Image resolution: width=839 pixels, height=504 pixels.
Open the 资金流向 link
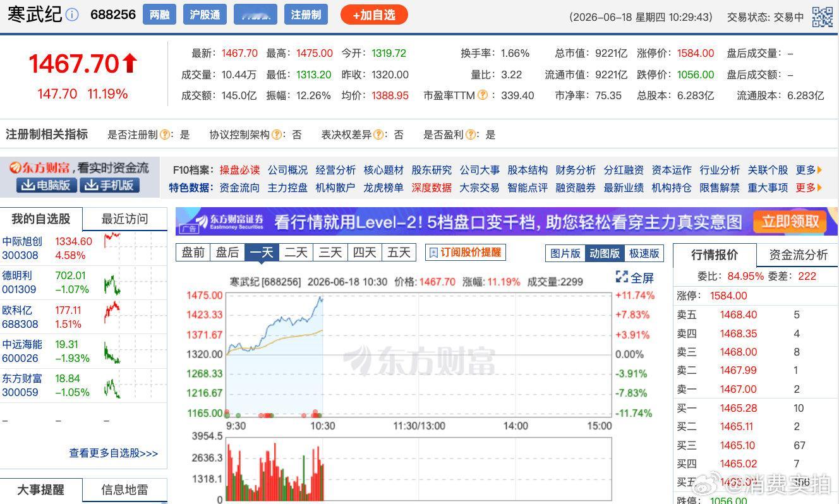tap(239, 188)
